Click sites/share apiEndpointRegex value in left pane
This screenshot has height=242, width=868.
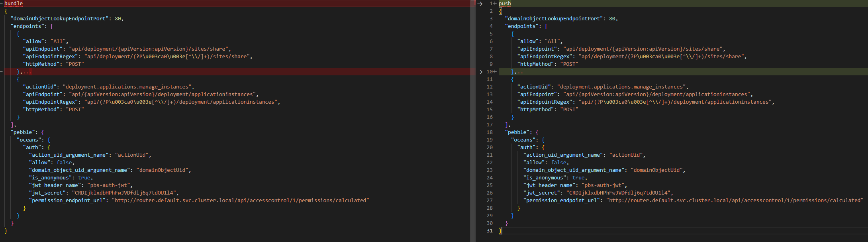click(167, 57)
